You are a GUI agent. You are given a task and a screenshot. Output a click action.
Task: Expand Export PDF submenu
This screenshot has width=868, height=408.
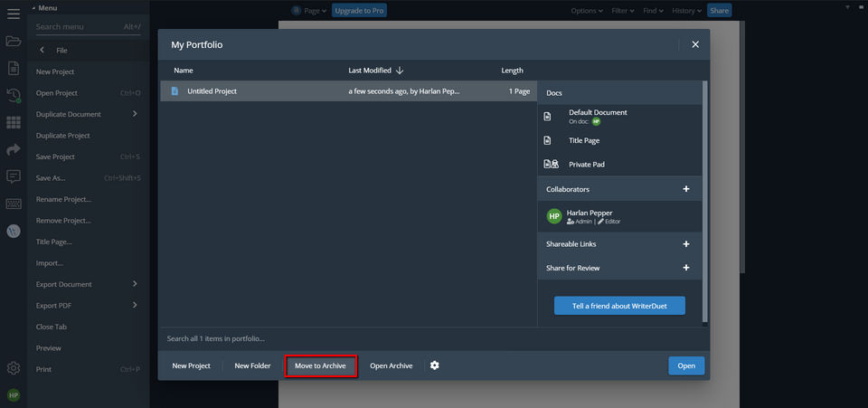[135, 305]
